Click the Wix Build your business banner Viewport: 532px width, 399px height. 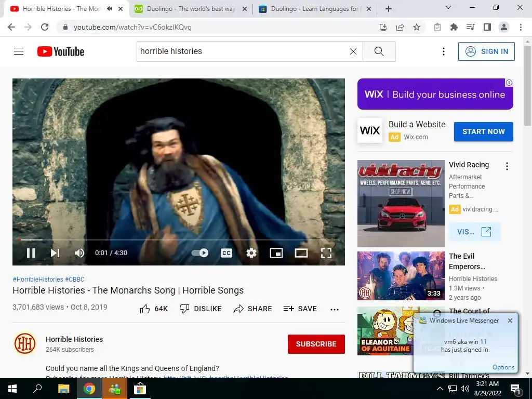[435, 94]
